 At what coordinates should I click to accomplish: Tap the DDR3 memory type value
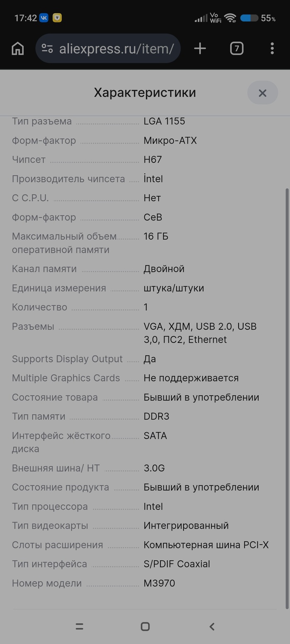[x=156, y=416]
